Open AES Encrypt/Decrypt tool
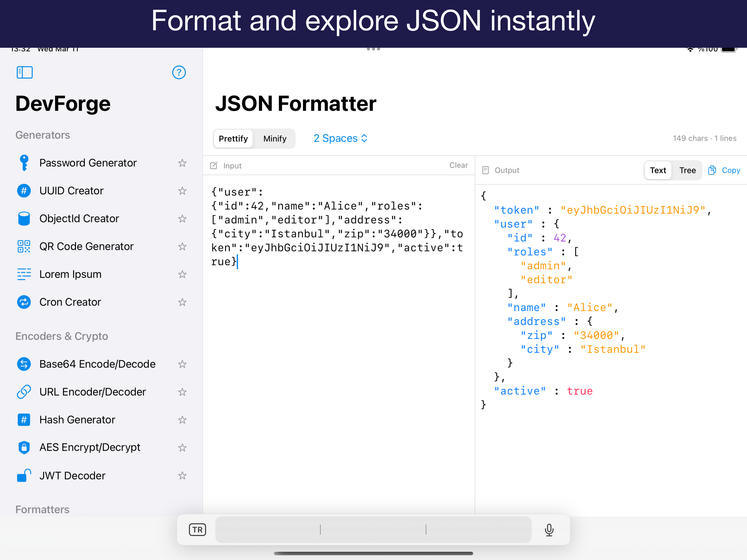The height and width of the screenshot is (560, 747). click(x=101, y=448)
